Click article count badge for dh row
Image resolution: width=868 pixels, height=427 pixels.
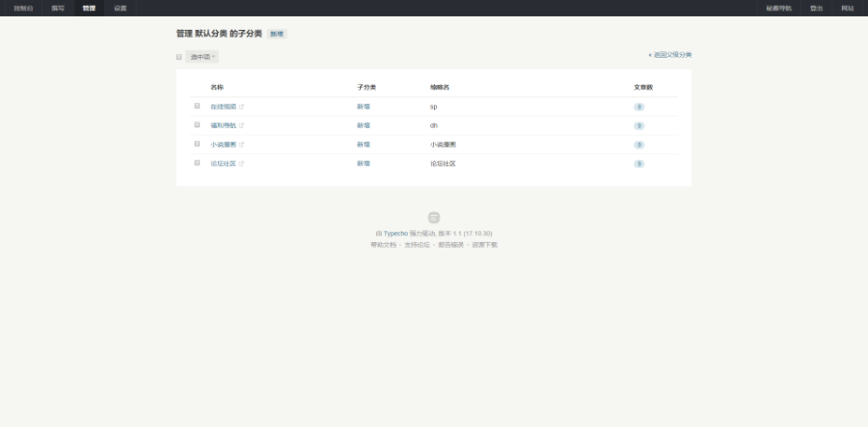coord(638,125)
